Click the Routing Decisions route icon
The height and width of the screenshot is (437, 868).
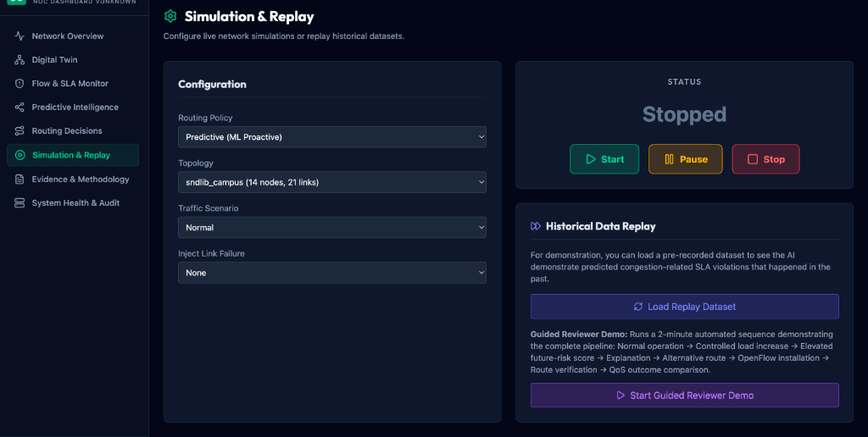[19, 131]
